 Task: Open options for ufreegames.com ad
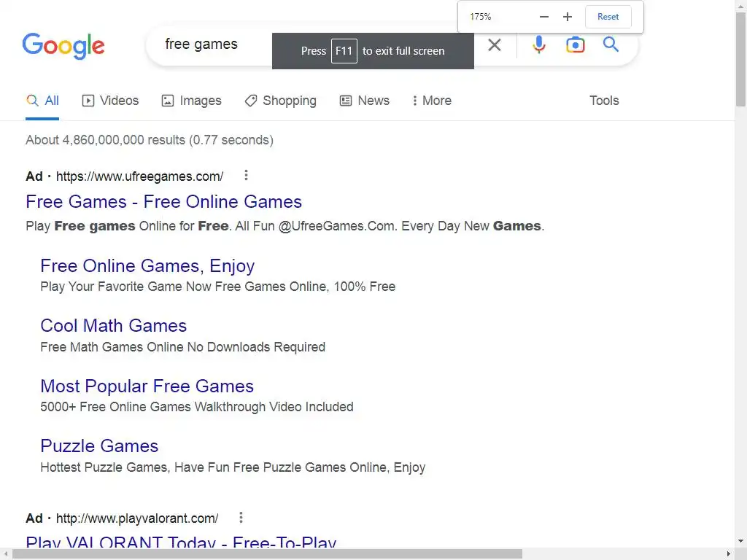point(246,175)
